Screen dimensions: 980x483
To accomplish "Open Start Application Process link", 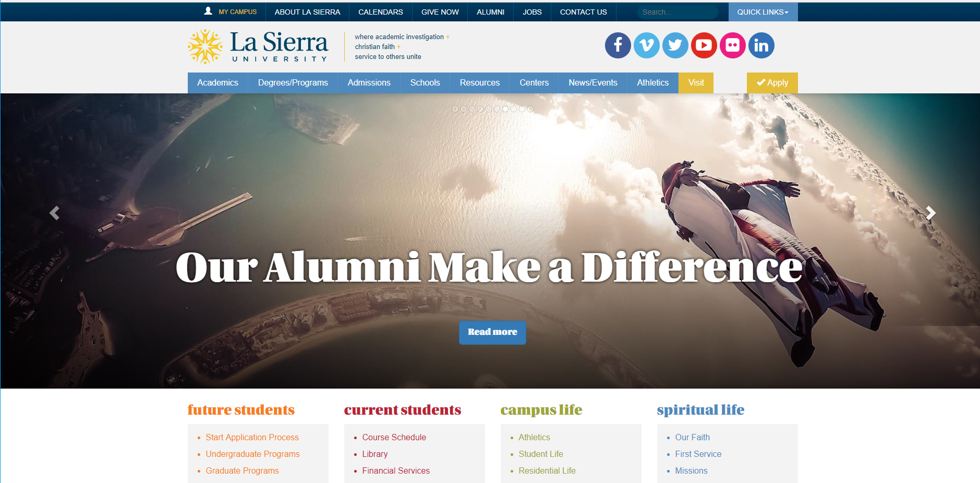I will [x=252, y=437].
